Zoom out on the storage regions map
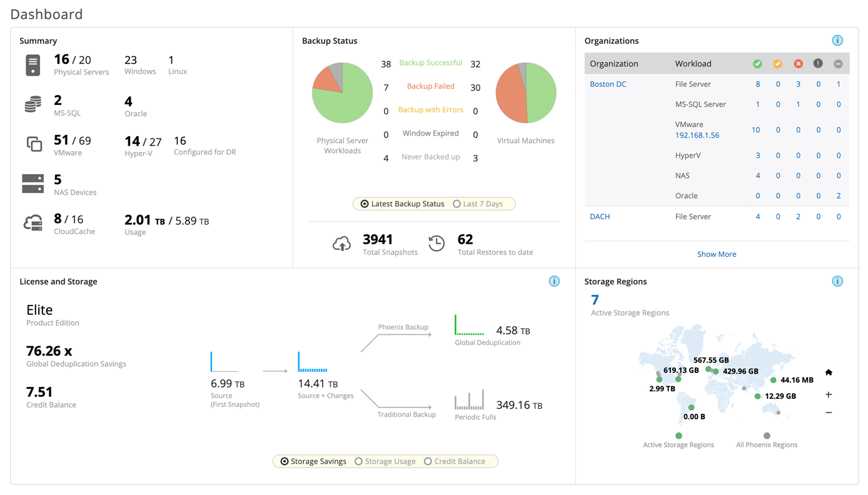The width and height of the screenshot is (868, 495). tap(829, 412)
